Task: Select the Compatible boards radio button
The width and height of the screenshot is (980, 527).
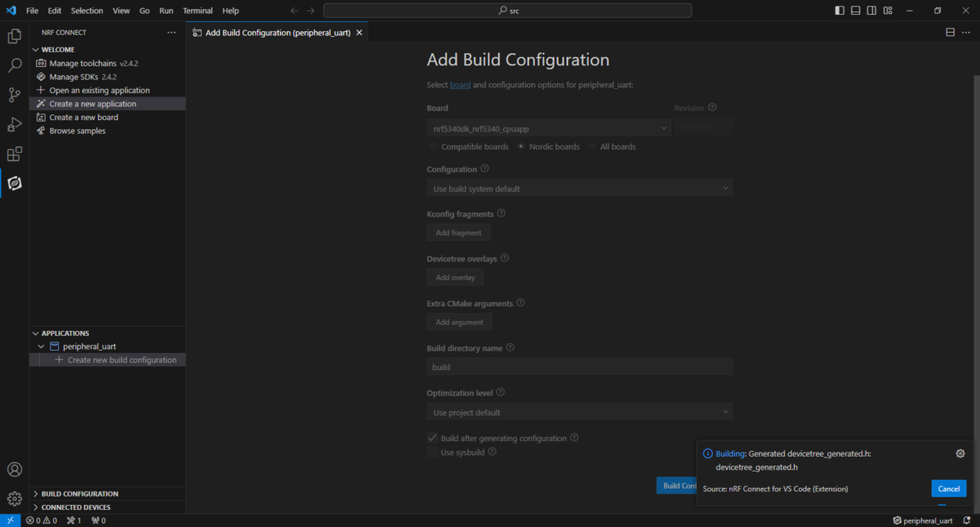Action: (433, 147)
